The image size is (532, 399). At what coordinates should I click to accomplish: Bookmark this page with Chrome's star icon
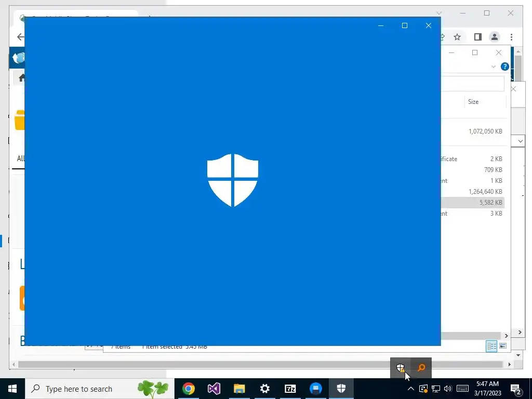pyautogui.click(x=457, y=37)
